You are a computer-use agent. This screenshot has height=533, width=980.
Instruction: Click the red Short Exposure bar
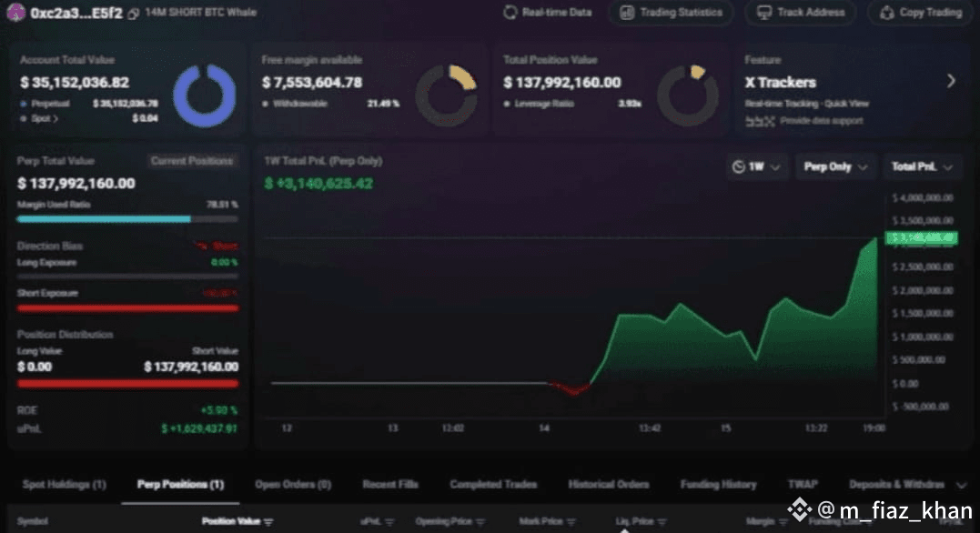(127, 308)
